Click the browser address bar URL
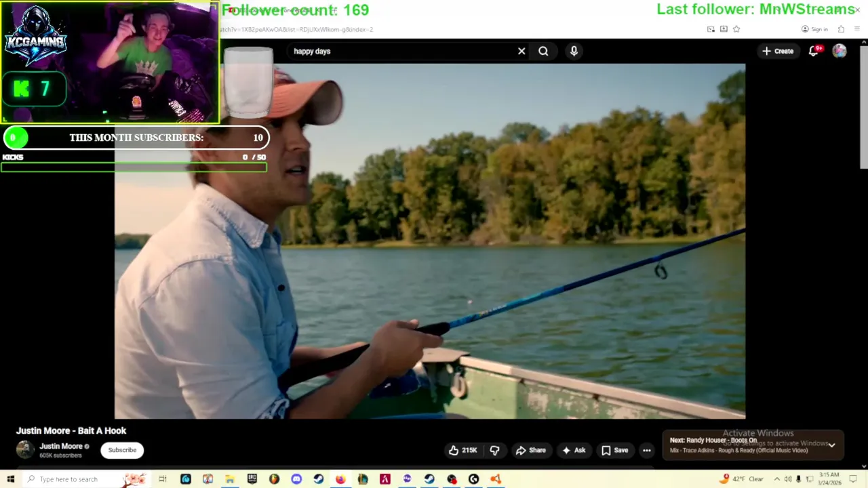 coord(296,29)
